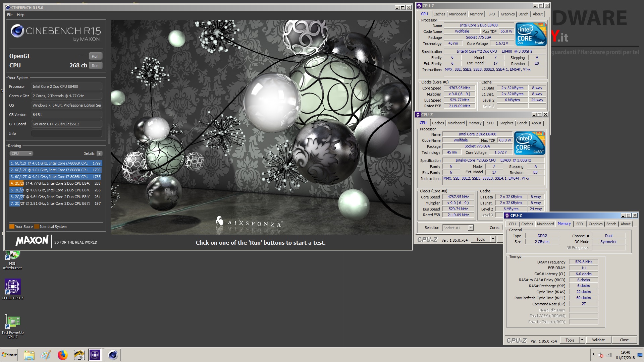Open the File menu in Cinebench
This screenshot has width=644, height=362.
(10, 15)
